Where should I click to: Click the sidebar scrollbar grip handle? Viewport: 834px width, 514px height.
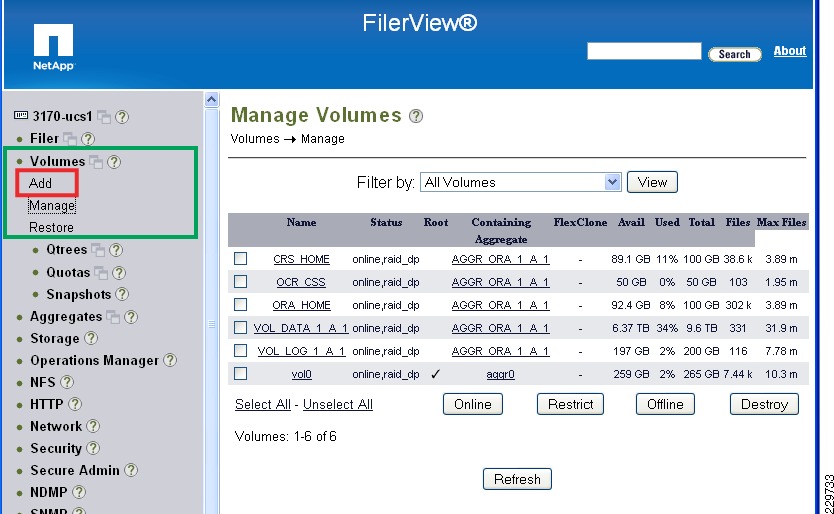click(x=212, y=324)
